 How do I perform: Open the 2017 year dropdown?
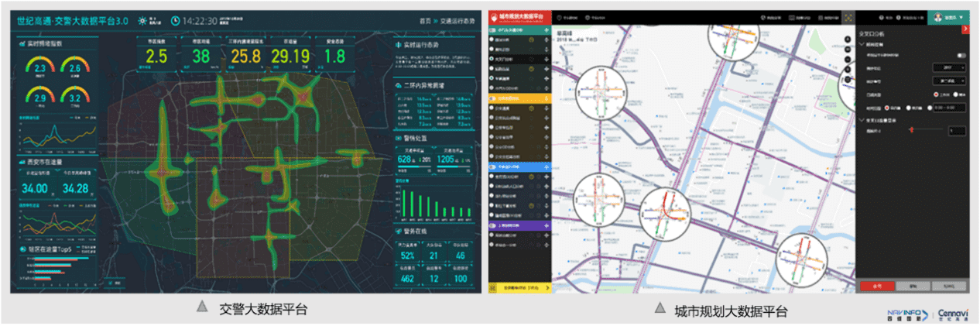[949, 68]
